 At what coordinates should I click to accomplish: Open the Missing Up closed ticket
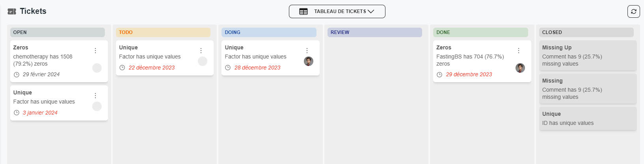tap(588, 55)
